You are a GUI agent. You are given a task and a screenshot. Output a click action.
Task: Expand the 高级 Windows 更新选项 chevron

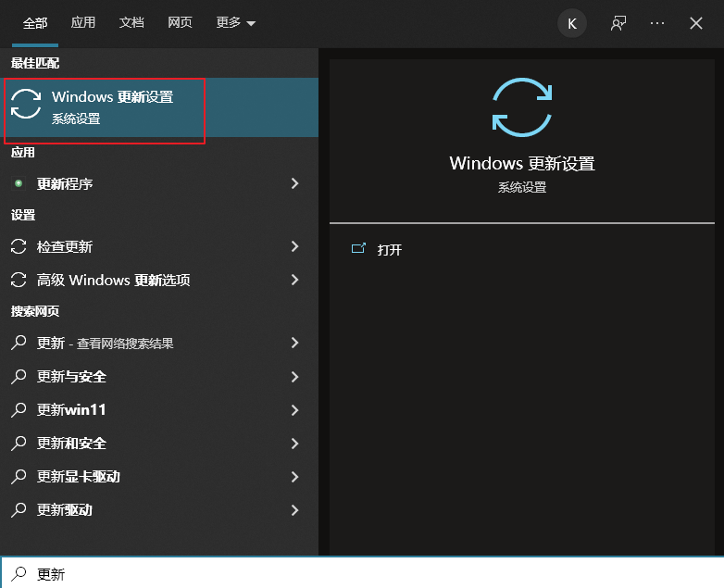(294, 280)
